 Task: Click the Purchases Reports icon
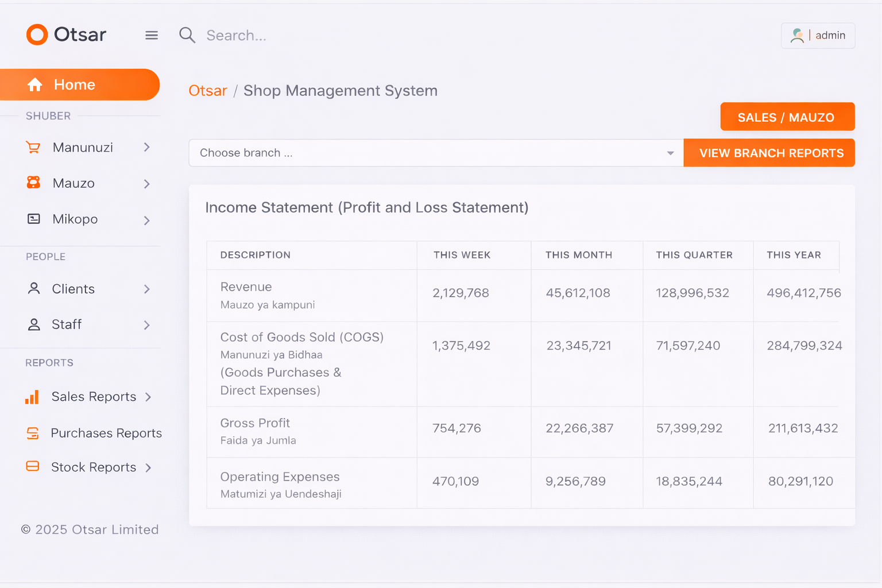click(x=33, y=432)
